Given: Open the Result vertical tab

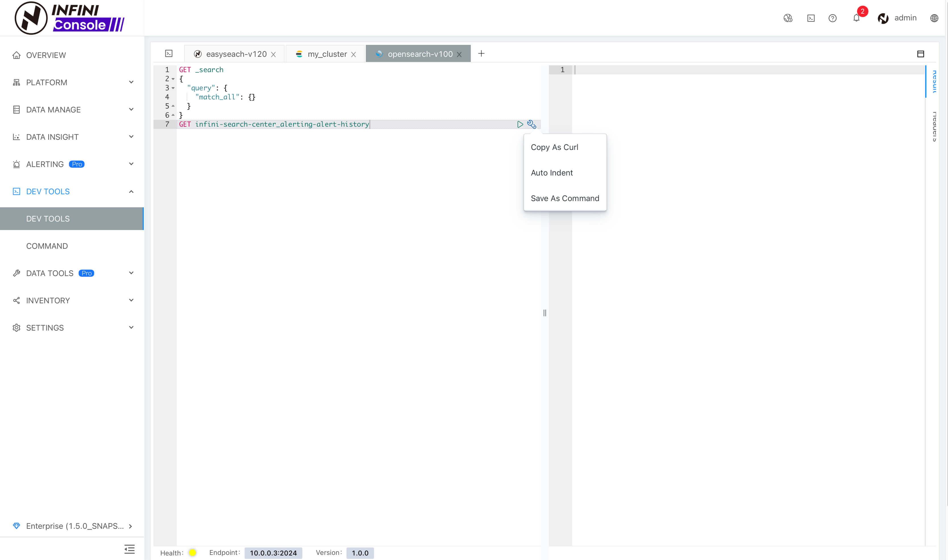Looking at the screenshot, I should pyautogui.click(x=934, y=82).
